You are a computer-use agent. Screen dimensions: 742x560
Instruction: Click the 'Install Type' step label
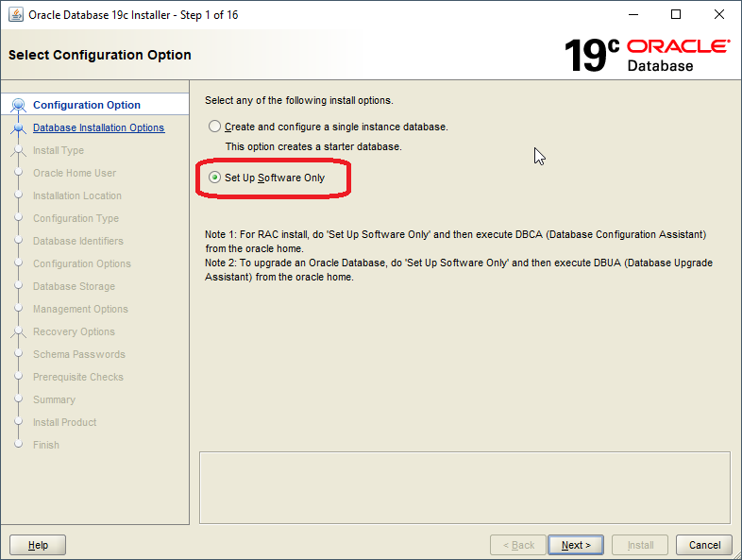tap(59, 150)
